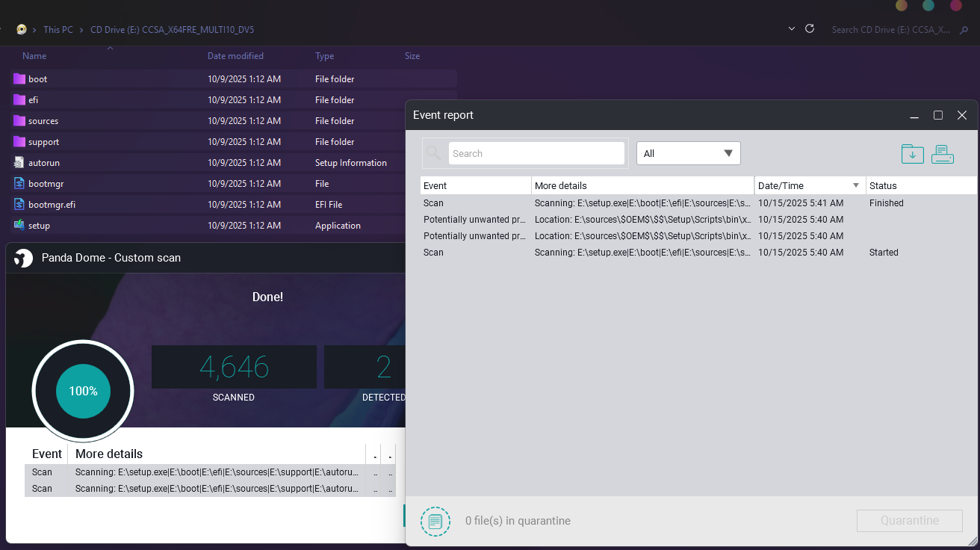Sort Explorer files by Date modified column
Screen dimensions: 980x550
point(235,56)
